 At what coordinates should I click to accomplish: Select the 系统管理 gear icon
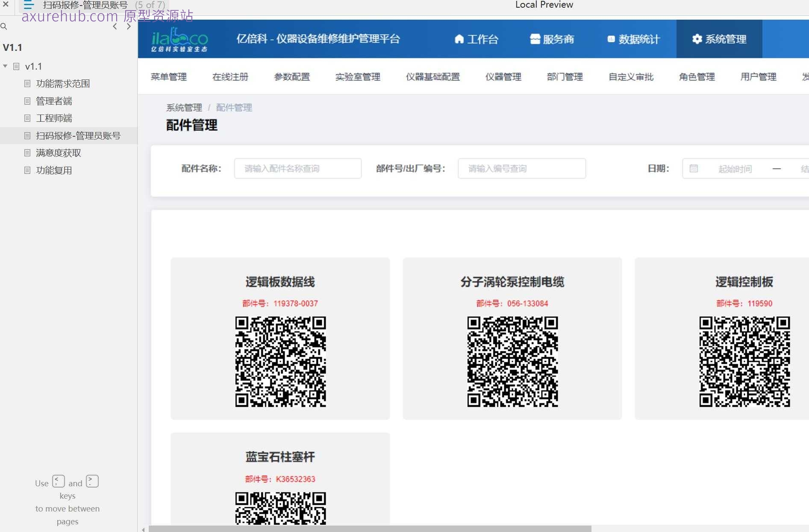[x=697, y=39]
